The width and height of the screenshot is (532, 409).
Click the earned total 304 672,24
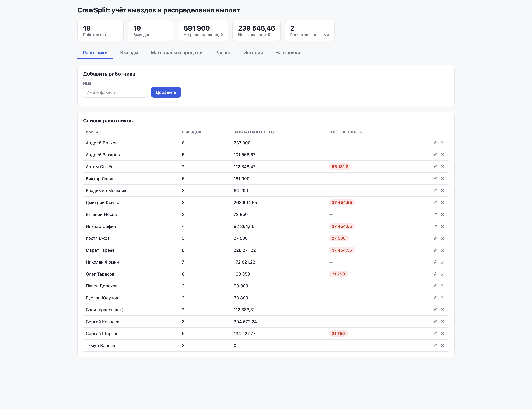tap(245, 322)
